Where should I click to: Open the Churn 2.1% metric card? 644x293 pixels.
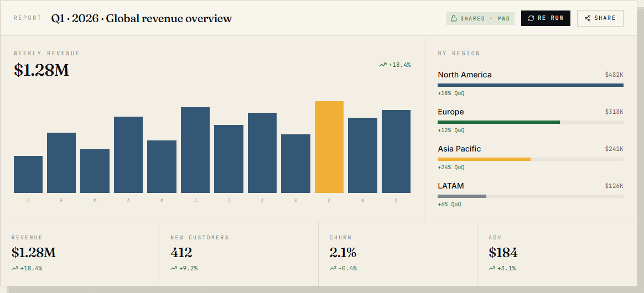coord(398,254)
